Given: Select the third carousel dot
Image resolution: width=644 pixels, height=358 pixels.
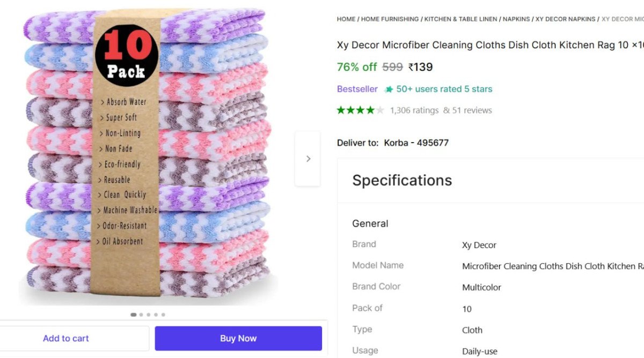Looking at the screenshot, I should [x=148, y=315].
